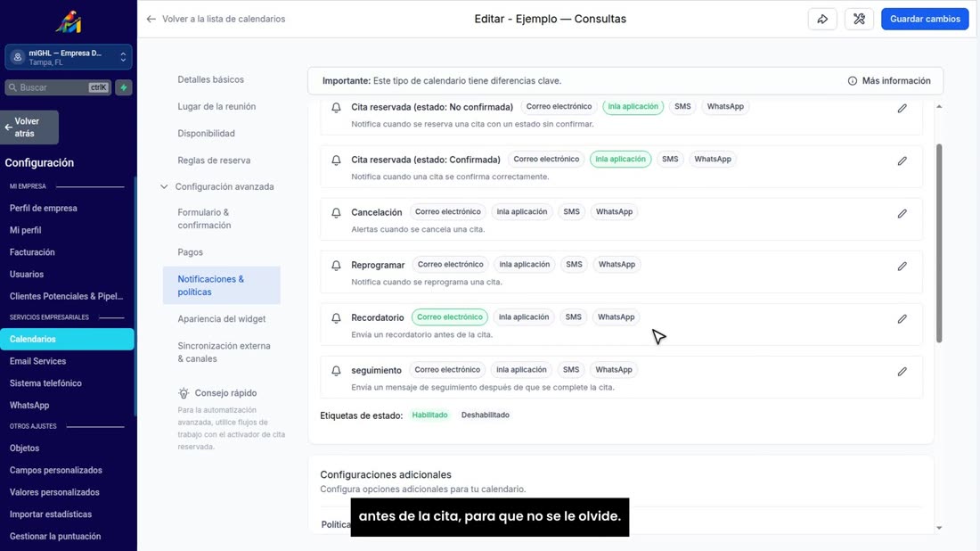Open Mi perfil in sidebar
This screenshot has height=551, width=980.
point(25,230)
